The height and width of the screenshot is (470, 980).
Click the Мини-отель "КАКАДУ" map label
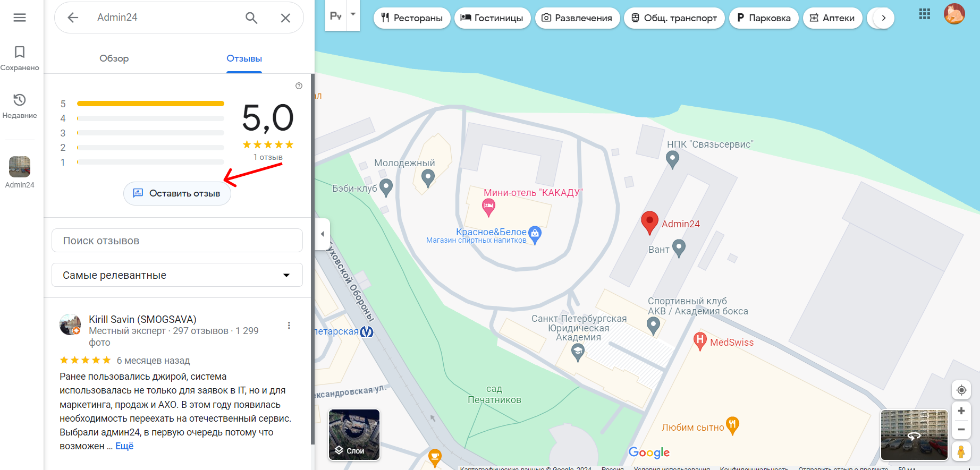tap(533, 192)
